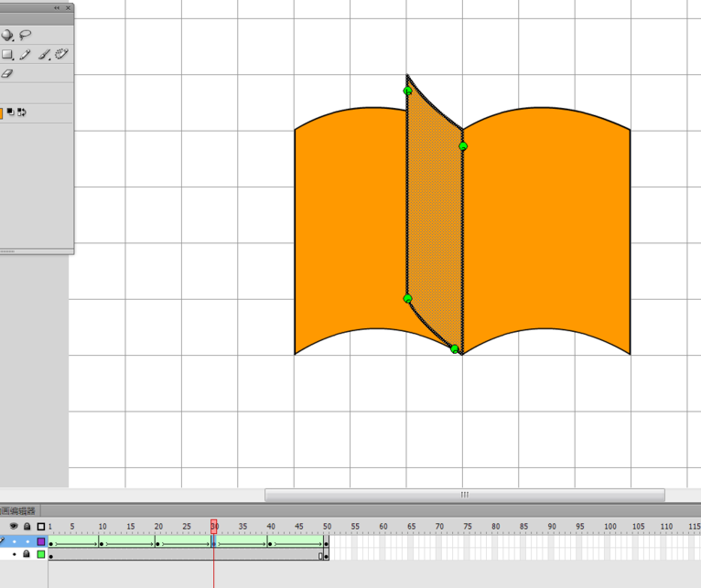The image size is (701, 588).
Task: Select the Lasso tool
Action: tap(26, 35)
